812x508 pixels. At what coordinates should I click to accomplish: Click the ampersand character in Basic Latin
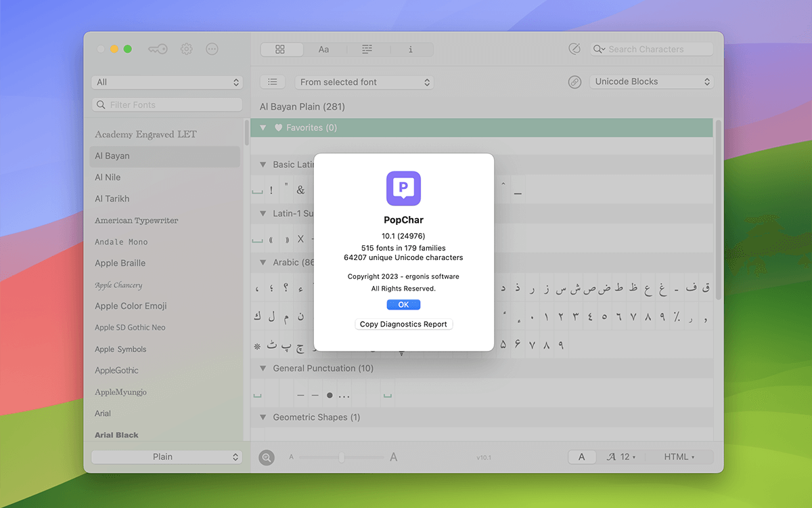[300, 190]
